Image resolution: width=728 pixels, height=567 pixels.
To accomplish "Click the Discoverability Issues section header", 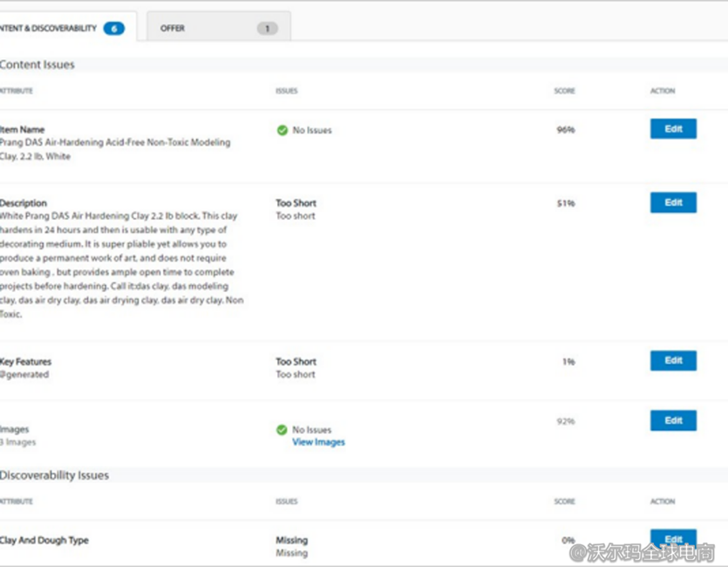I will click(55, 475).
